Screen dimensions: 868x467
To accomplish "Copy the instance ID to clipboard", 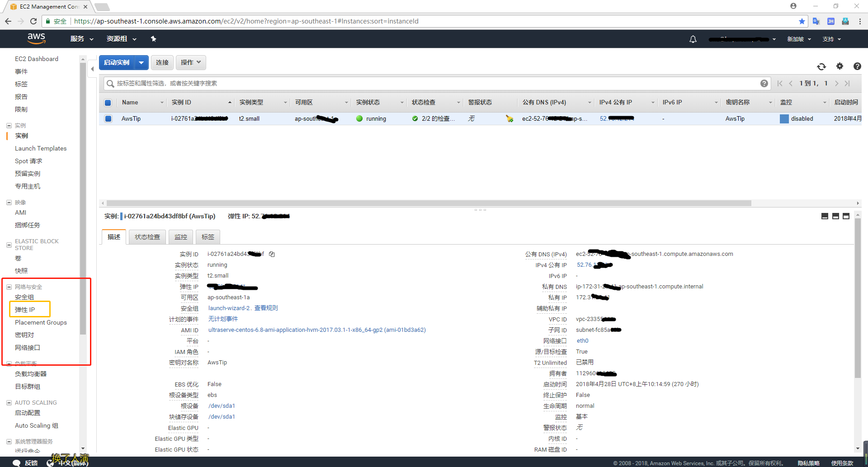I will [x=272, y=254].
